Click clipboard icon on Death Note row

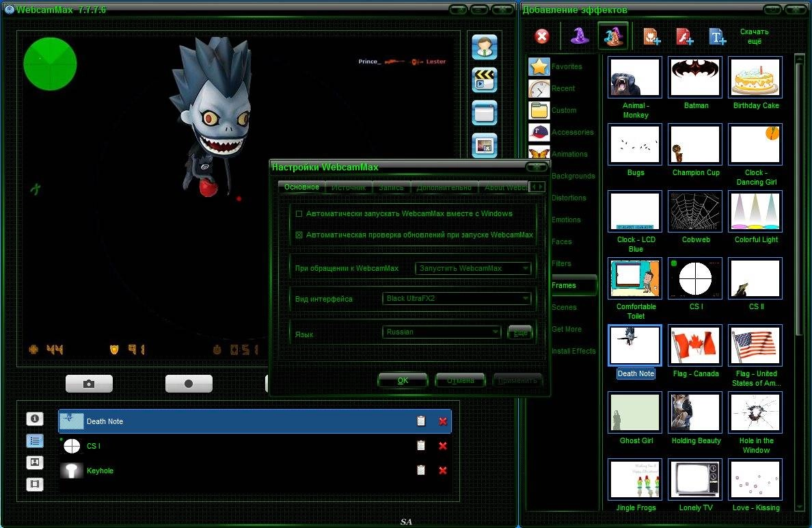(x=421, y=421)
